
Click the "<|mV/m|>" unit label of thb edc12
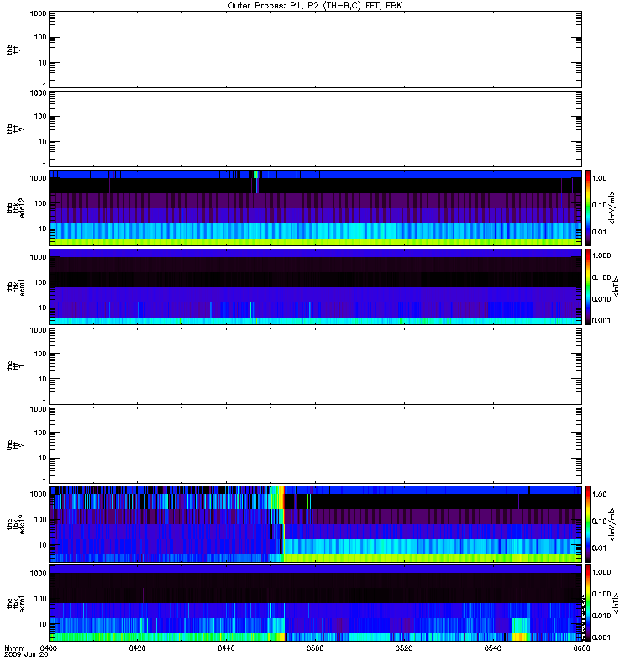(612, 207)
